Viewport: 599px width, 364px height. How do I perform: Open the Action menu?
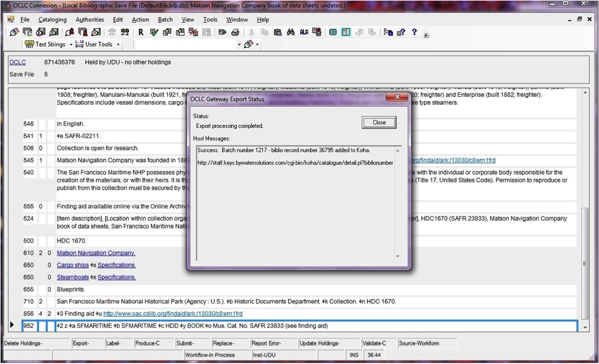click(x=140, y=20)
